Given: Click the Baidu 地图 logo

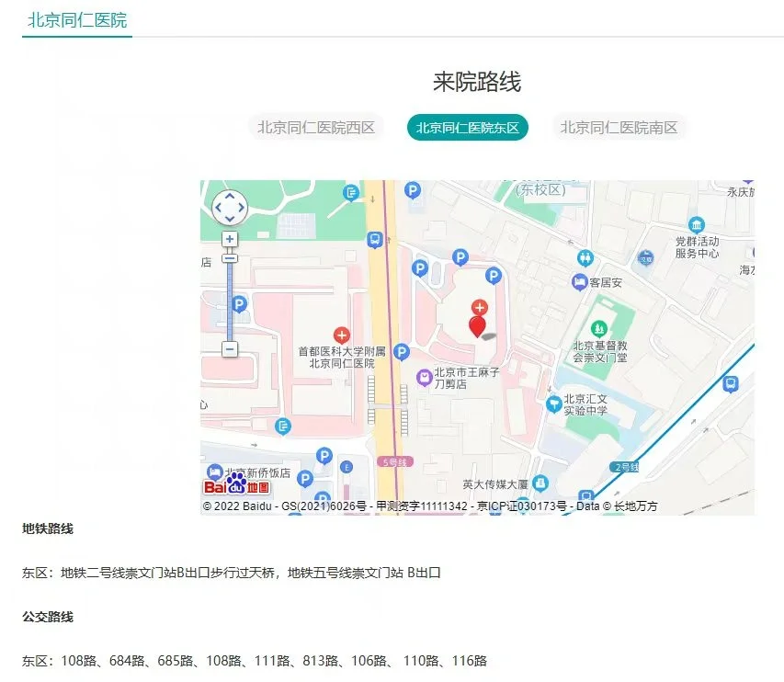Looking at the screenshot, I should [x=236, y=484].
